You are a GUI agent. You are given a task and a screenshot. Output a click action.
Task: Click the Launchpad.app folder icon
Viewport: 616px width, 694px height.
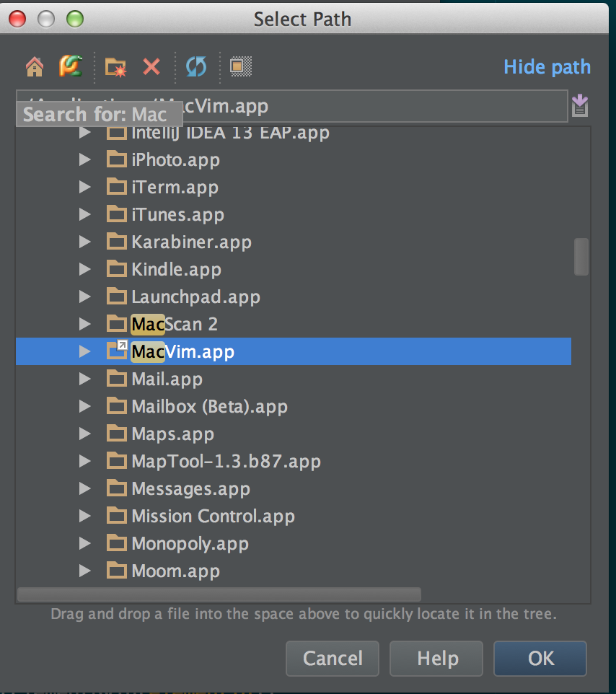pos(117,297)
